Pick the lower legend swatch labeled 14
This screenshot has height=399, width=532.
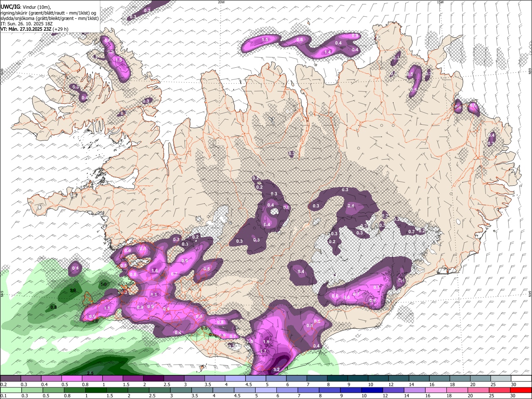click(x=415, y=390)
